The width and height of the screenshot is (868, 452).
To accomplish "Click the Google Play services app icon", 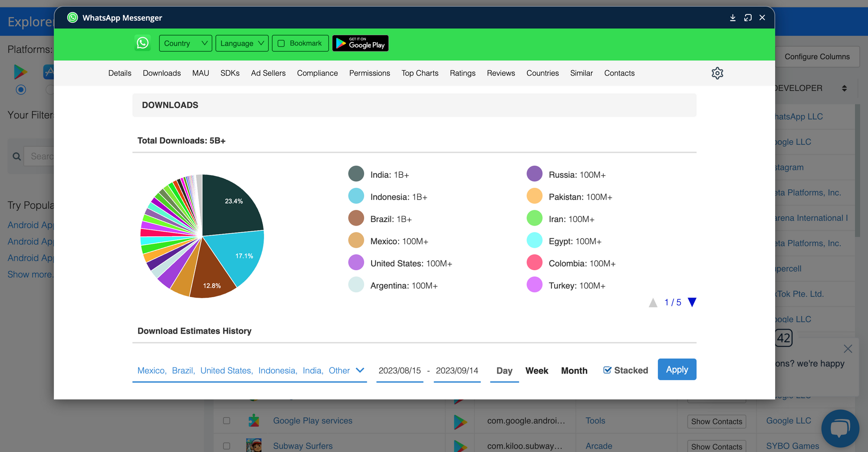I will (254, 420).
